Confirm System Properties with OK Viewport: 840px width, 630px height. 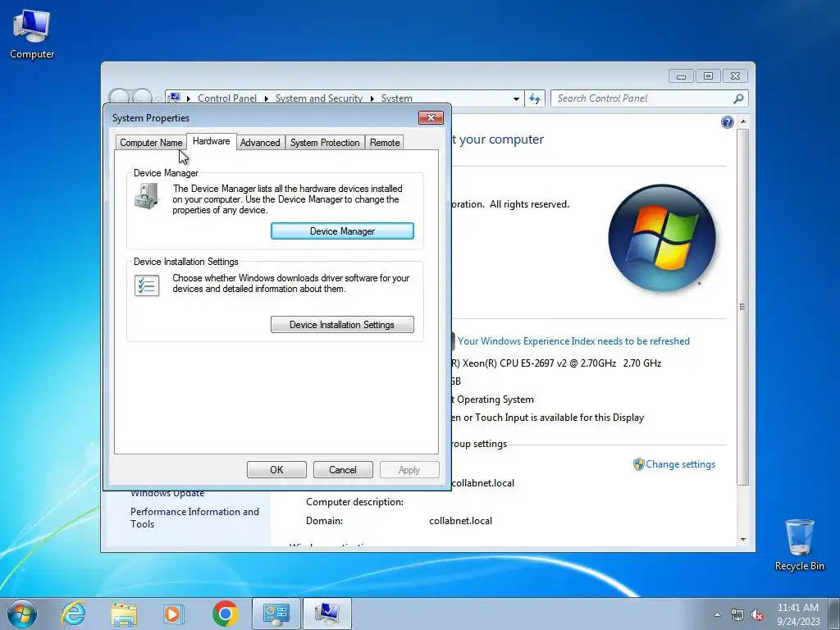coord(276,470)
